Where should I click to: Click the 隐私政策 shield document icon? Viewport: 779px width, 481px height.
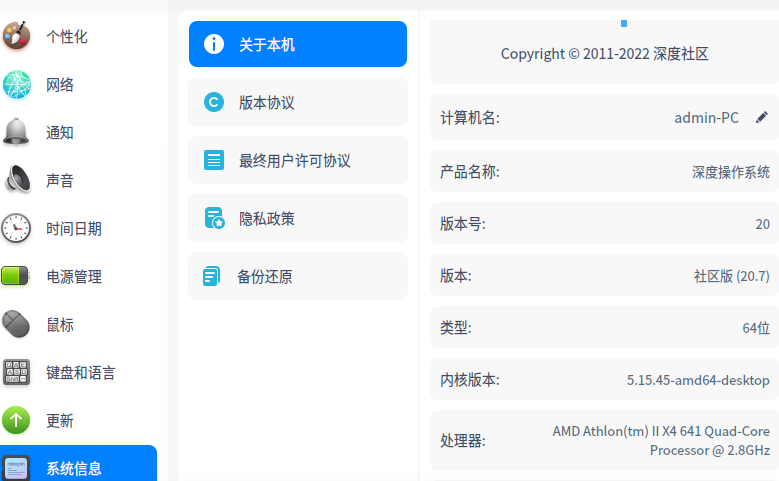[x=214, y=218]
